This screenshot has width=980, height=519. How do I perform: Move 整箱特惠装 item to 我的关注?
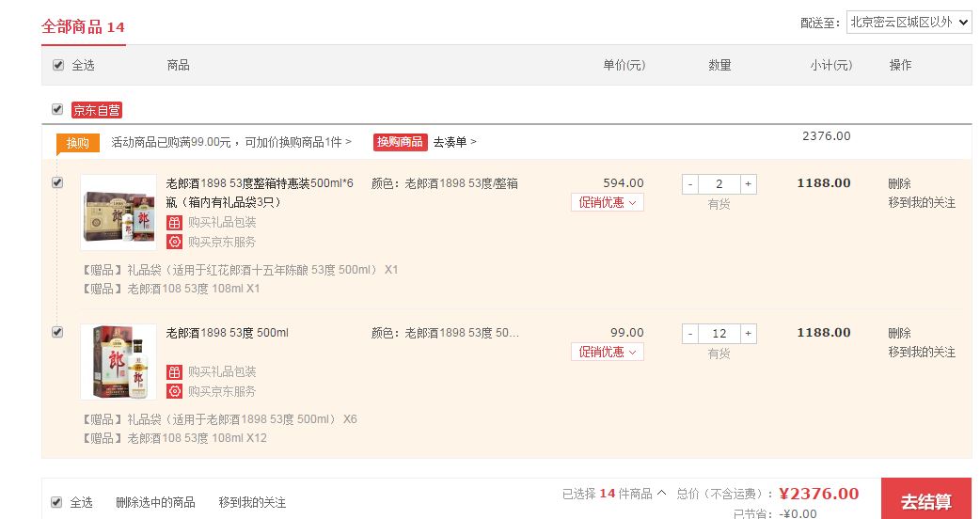tap(922, 203)
